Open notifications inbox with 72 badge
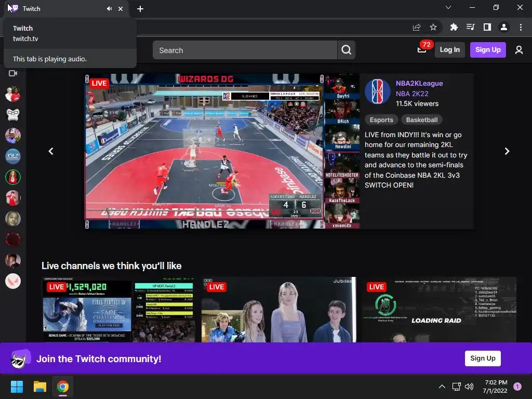Image resolution: width=532 pixels, height=399 pixels. [422, 50]
